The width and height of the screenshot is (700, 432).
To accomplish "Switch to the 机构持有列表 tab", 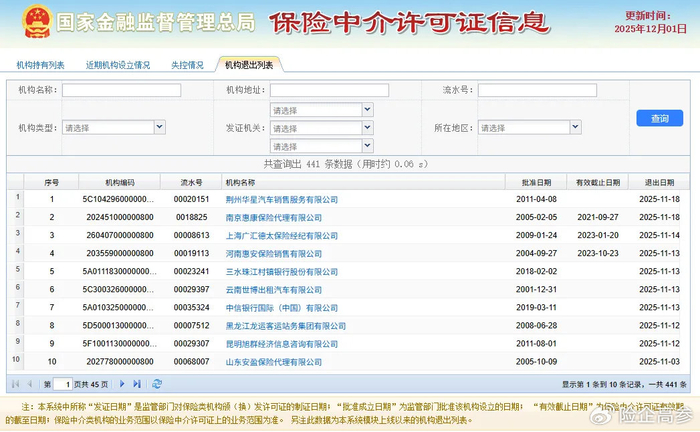I will pos(41,65).
